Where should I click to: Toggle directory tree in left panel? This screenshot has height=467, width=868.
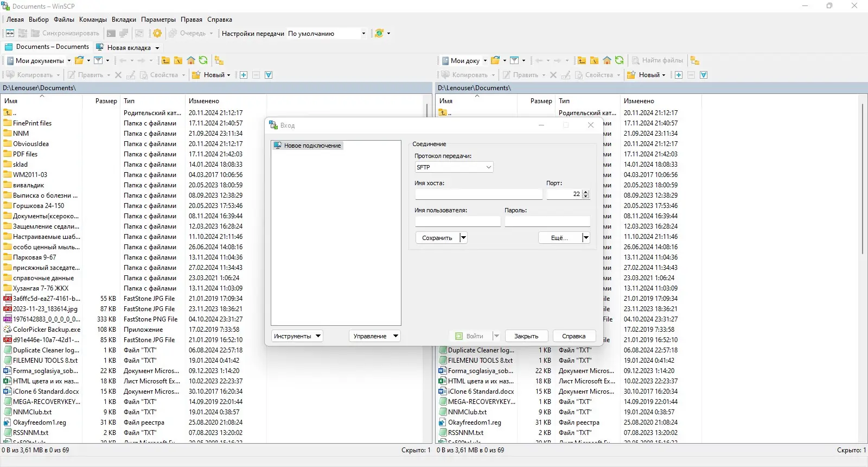[219, 60]
